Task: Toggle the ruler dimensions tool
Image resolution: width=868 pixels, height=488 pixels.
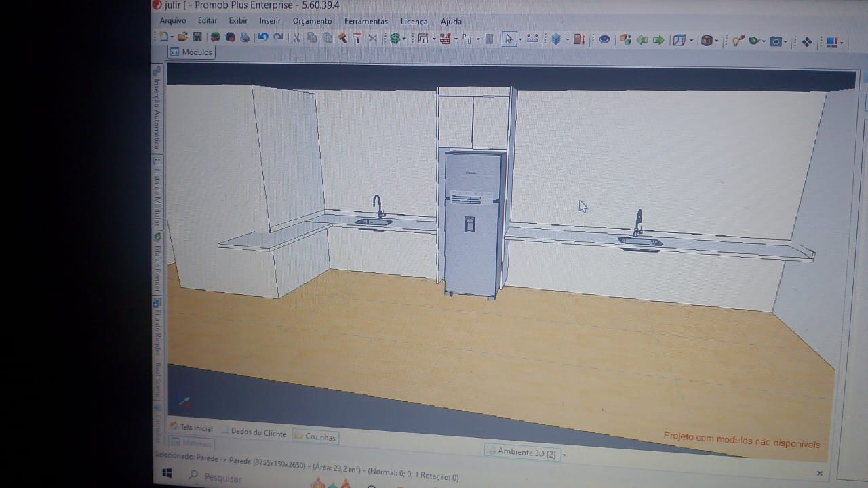Action: point(532,39)
